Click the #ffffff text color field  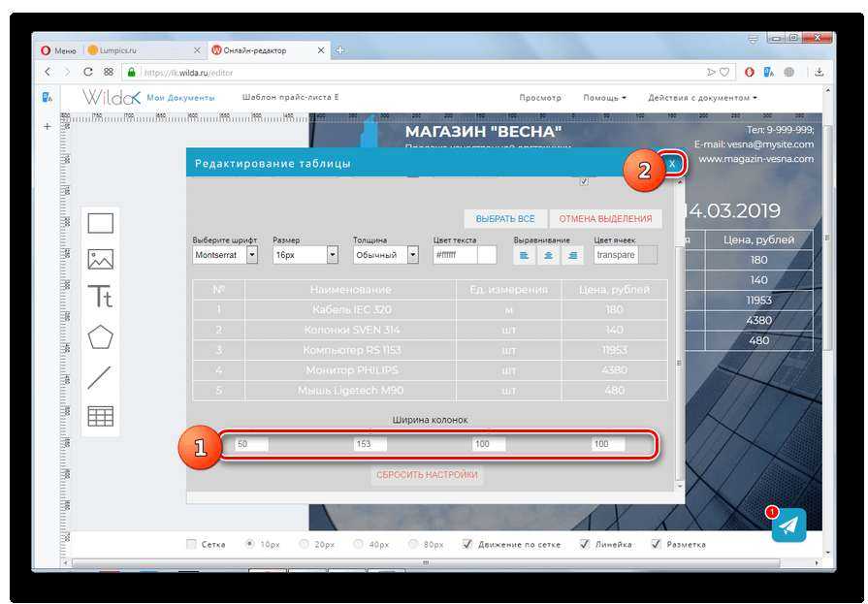pyautogui.click(x=455, y=255)
